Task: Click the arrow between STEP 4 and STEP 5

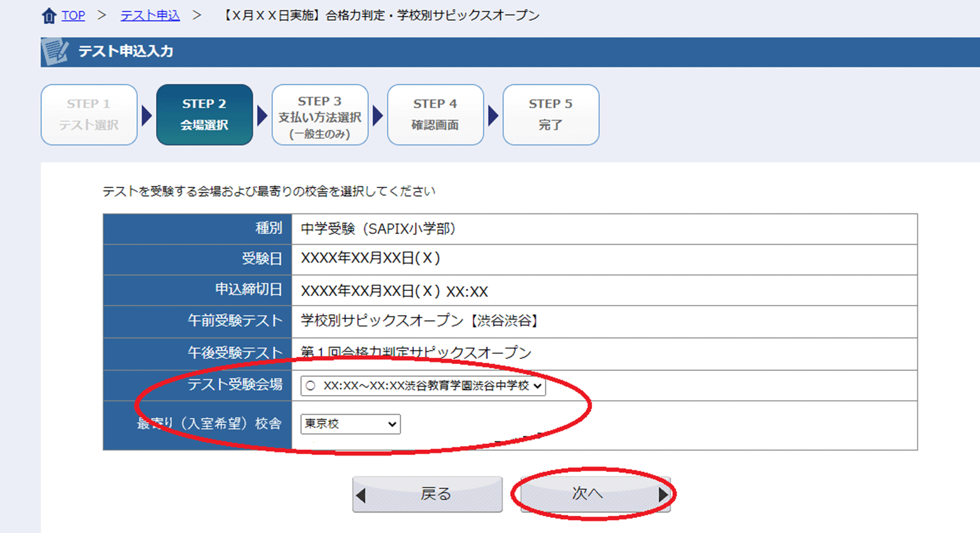Action: (493, 116)
